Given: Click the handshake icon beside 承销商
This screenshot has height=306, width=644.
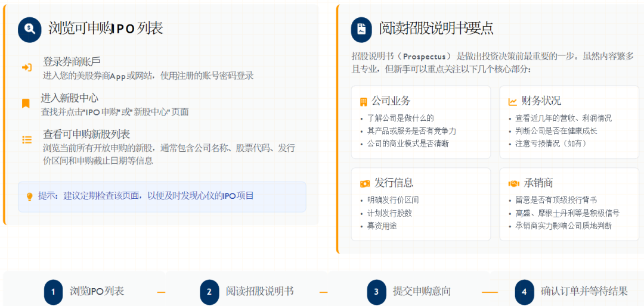Looking at the screenshot, I should pos(514,184).
